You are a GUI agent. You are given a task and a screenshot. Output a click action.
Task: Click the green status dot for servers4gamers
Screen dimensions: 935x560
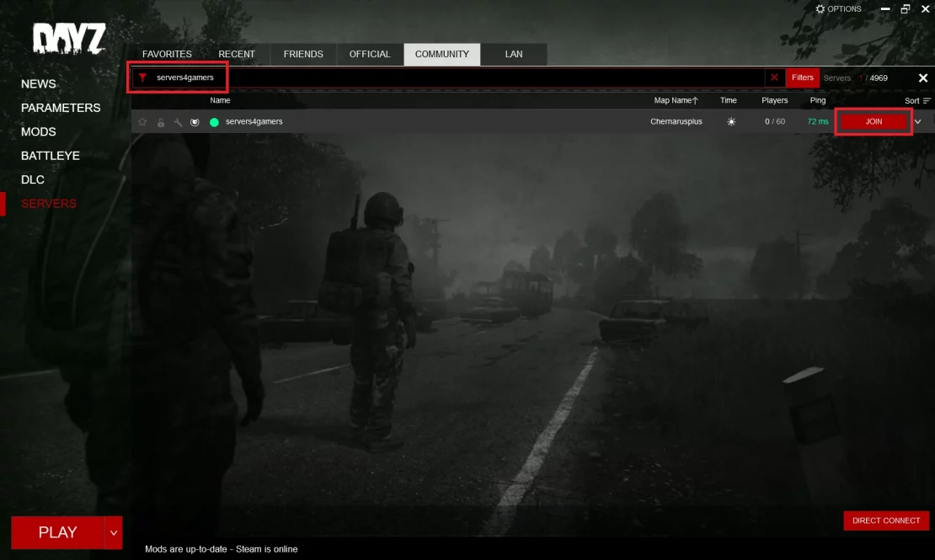(214, 122)
